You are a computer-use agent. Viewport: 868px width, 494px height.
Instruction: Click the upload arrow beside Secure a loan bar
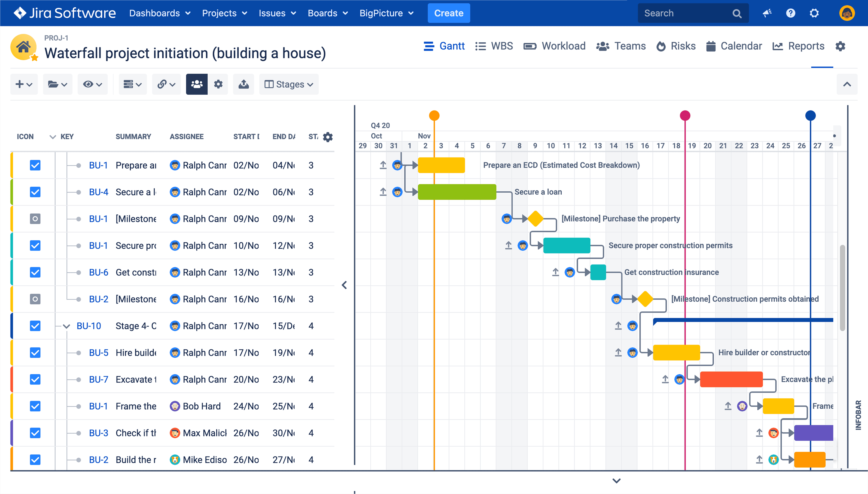(383, 192)
